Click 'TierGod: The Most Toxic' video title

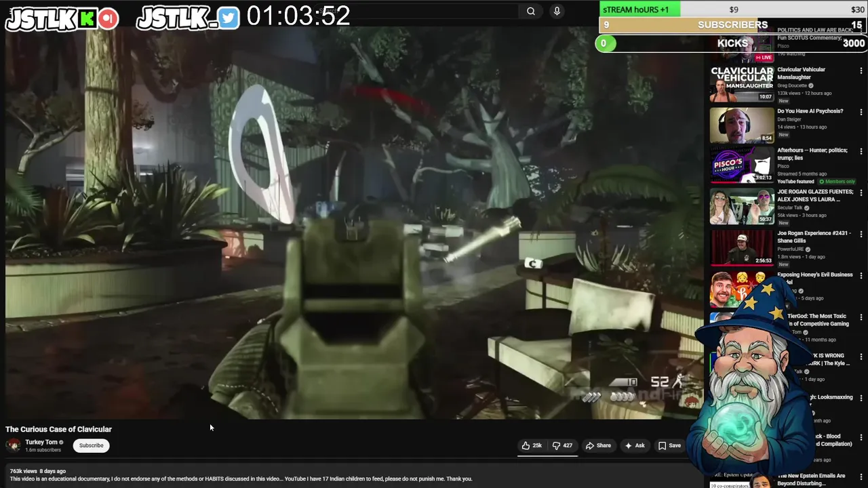click(817, 320)
